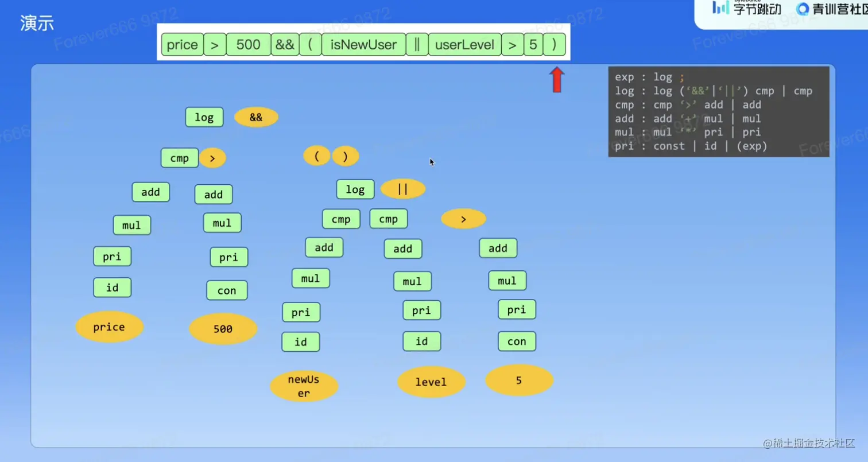Click the > token between price and 500
This screenshot has width=868, height=462.
coord(215,45)
